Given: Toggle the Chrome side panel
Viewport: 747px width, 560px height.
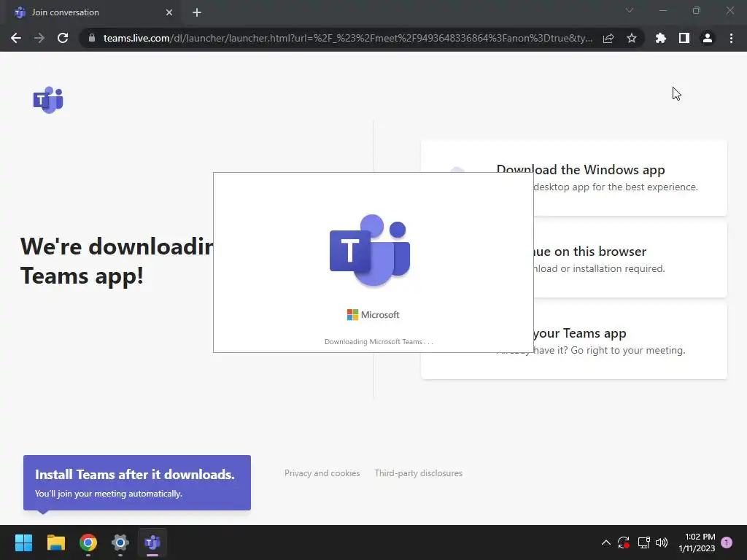Looking at the screenshot, I should point(684,38).
